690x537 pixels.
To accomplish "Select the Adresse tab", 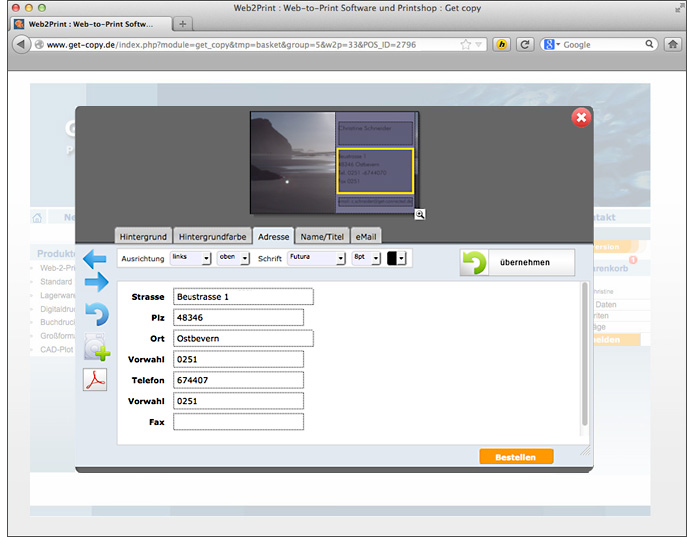I will click(273, 236).
